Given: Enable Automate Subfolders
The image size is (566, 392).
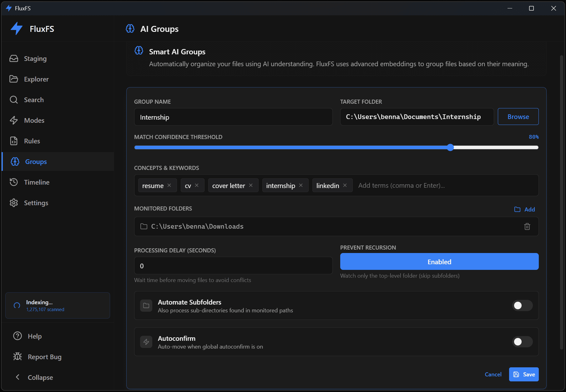Looking at the screenshot, I should tap(522, 305).
